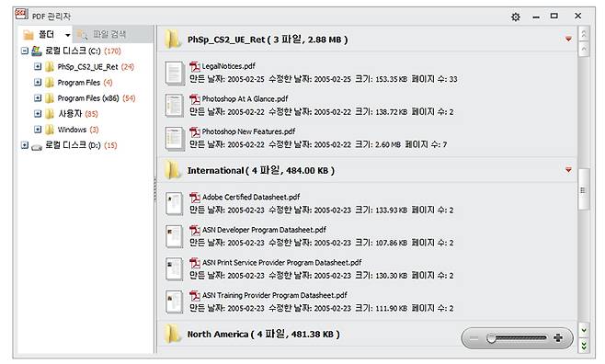
Task: Click the PhSp_CS2_UE_Ret group header title
Action: 268,40
